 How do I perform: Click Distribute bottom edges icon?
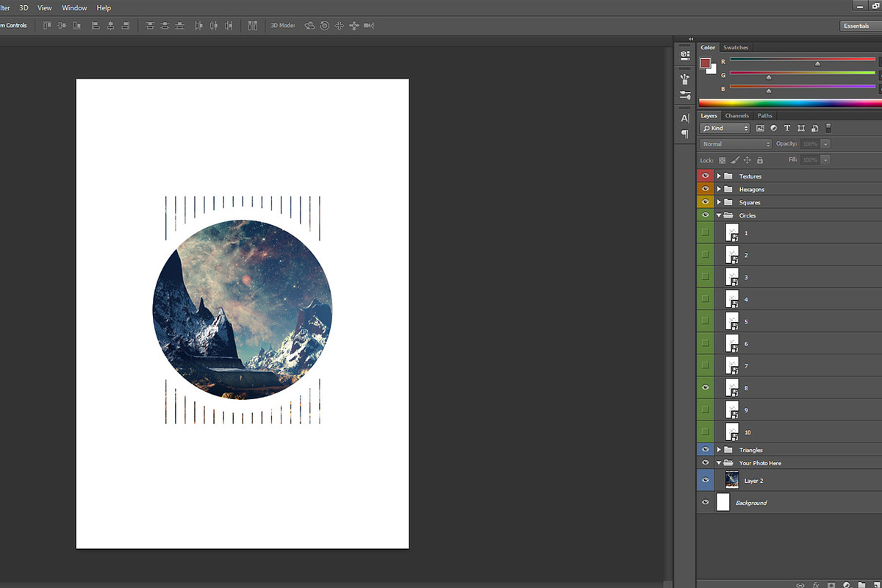[x=179, y=25]
